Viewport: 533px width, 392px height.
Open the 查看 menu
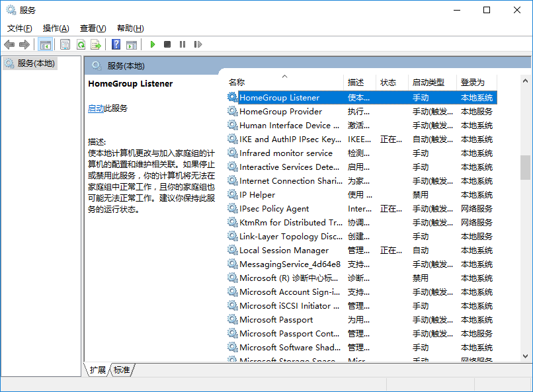[x=92, y=28]
